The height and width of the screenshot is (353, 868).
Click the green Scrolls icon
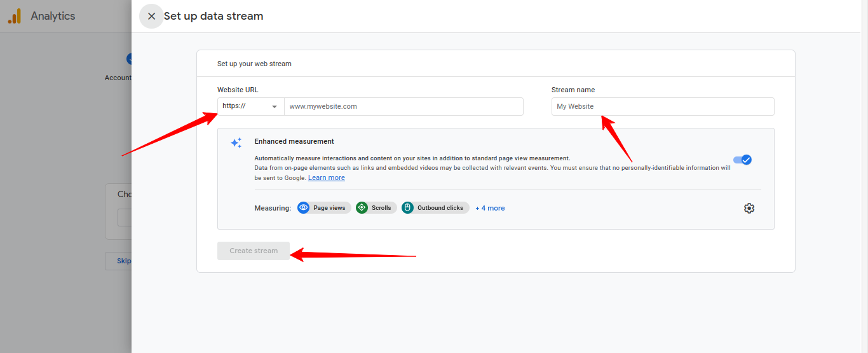point(362,208)
